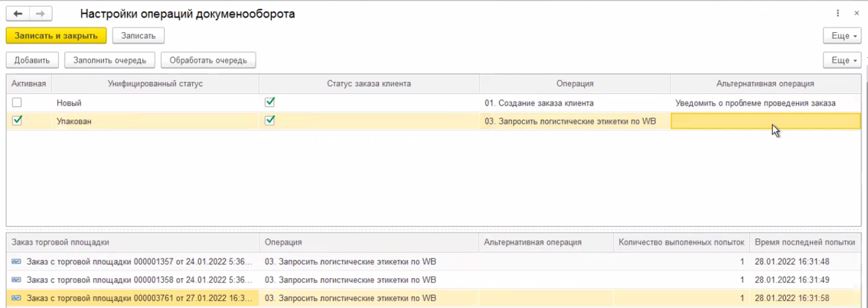Toggle Статус заказа клиента checkbox for Упакован

point(269,121)
